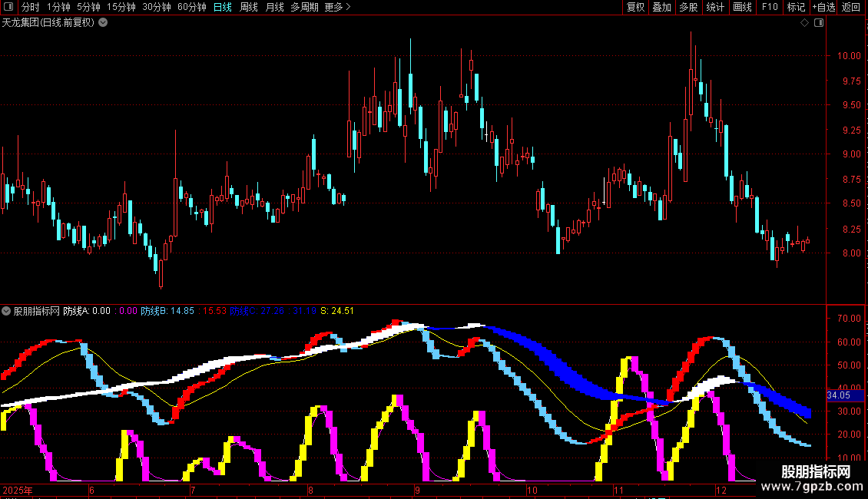The image size is (868, 499).
Task: Select the 60分钟 period
Action: 192,7
